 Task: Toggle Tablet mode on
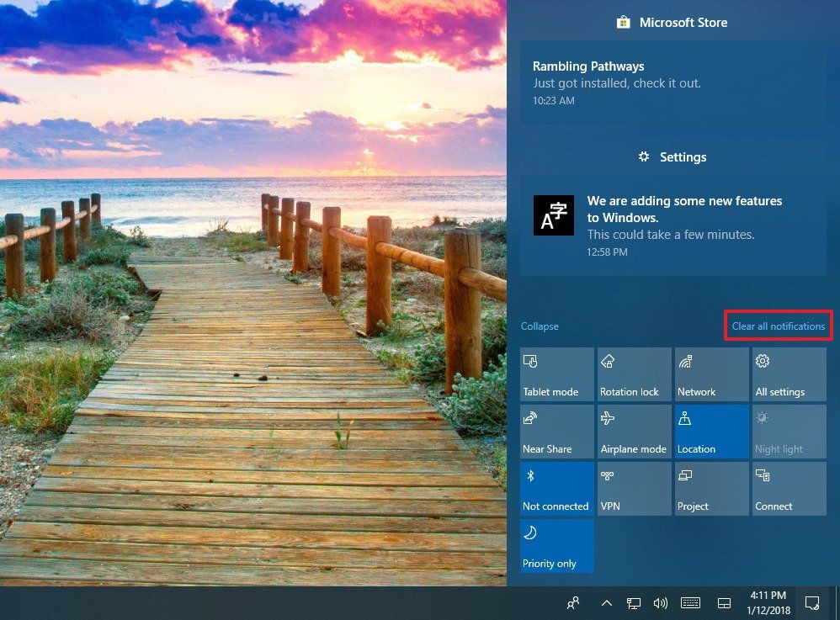556,374
